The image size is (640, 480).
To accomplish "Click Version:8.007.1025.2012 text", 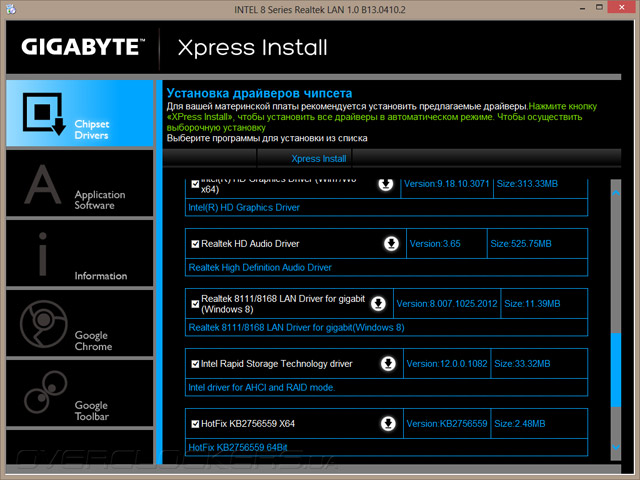I will point(447,304).
